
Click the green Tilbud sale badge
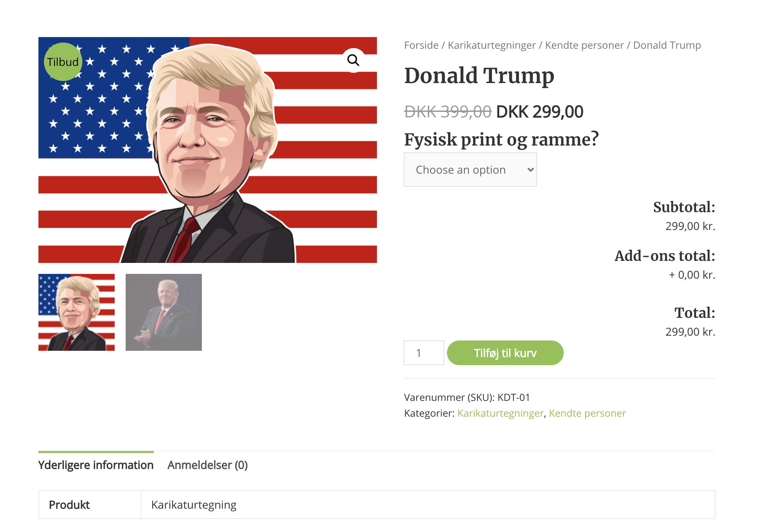click(63, 62)
